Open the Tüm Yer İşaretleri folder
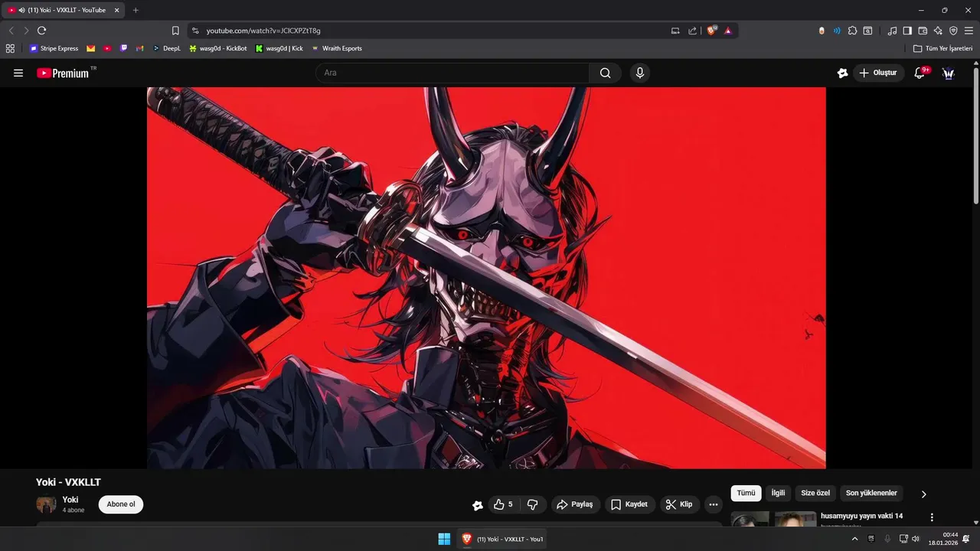The image size is (980, 551). (942, 48)
